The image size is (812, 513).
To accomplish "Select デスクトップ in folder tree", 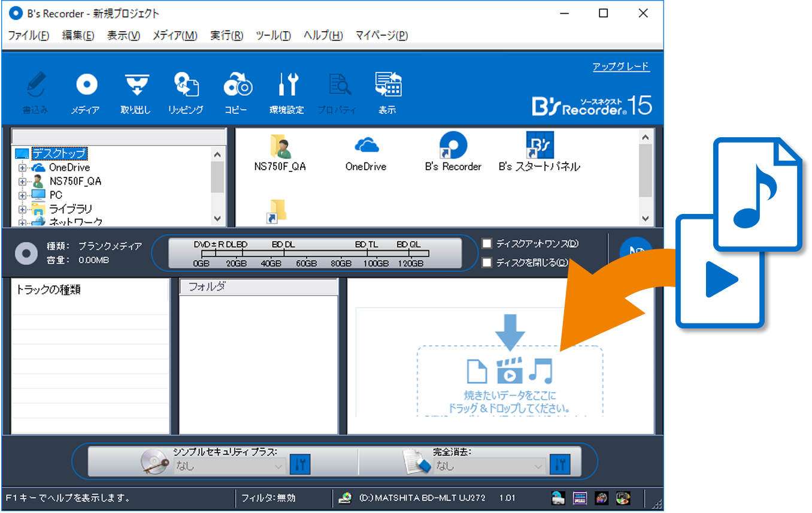I will (59, 154).
